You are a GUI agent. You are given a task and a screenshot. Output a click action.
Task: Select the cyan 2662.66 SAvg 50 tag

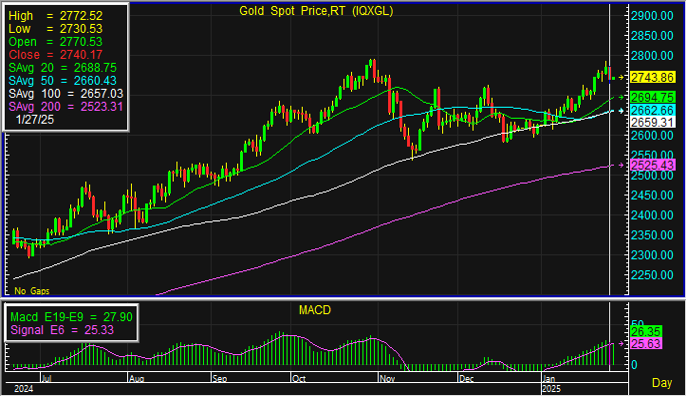pyautogui.click(x=652, y=110)
